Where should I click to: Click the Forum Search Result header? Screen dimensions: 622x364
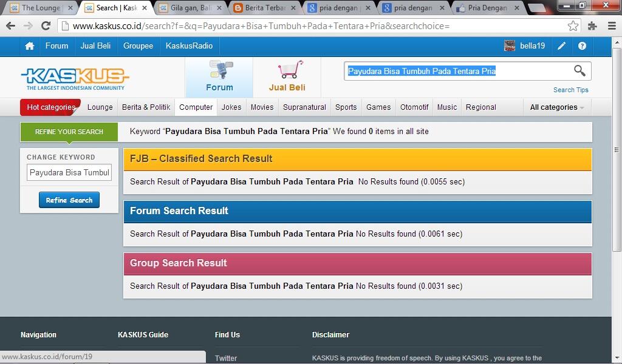pyautogui.click(x=357, y=212)
